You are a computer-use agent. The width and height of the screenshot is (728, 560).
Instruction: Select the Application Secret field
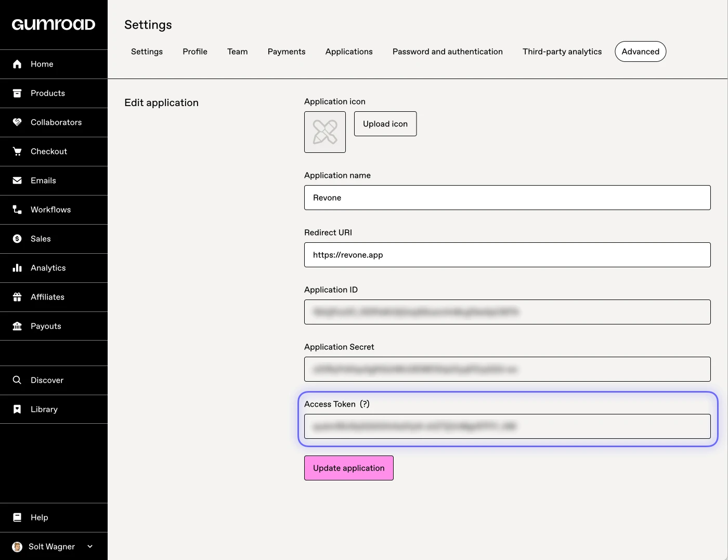tap(508, 369)
